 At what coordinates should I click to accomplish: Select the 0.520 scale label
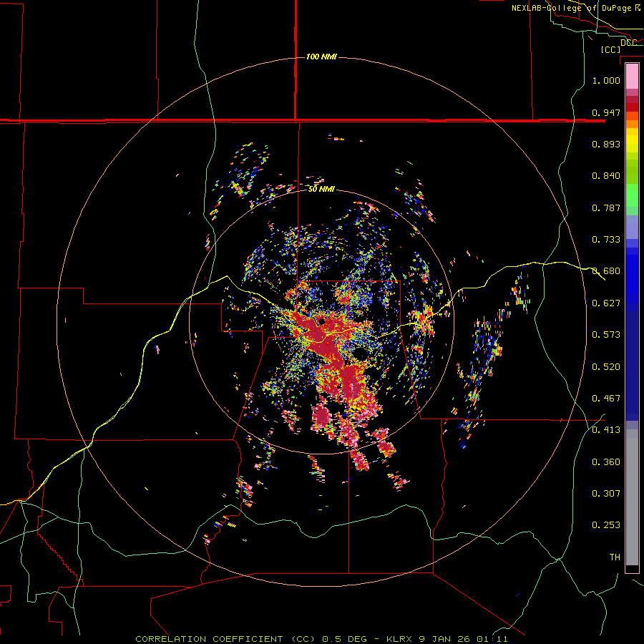tap(606, 367)
